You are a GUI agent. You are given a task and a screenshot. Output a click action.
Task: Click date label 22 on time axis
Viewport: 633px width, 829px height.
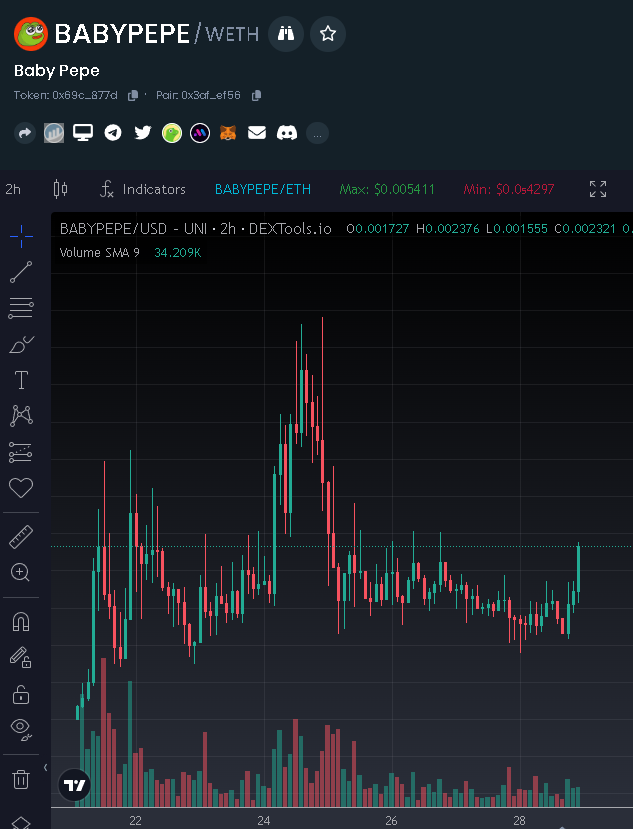click(x=135, y=821)
